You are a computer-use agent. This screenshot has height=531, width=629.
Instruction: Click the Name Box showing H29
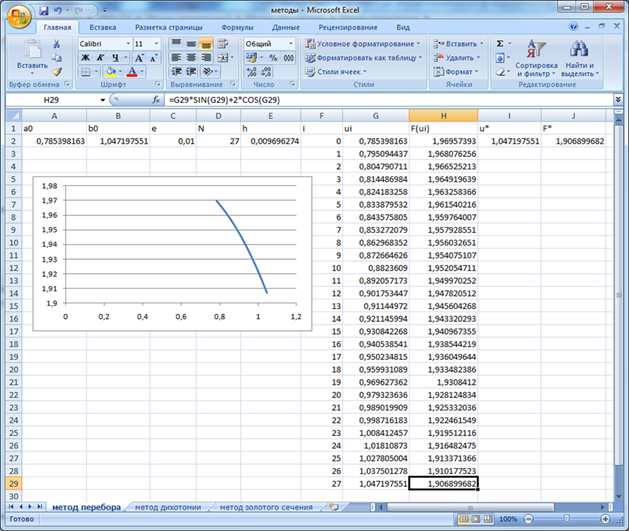click(x=50, y=101)
